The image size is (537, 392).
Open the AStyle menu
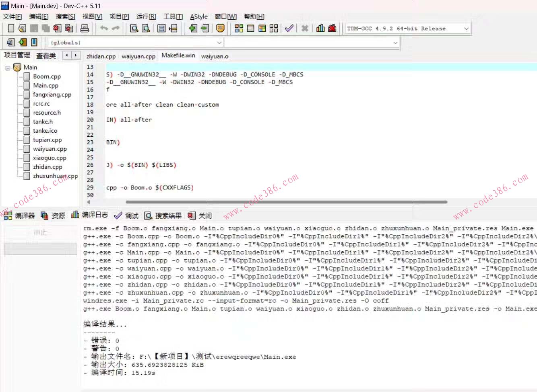coord(199,16)
